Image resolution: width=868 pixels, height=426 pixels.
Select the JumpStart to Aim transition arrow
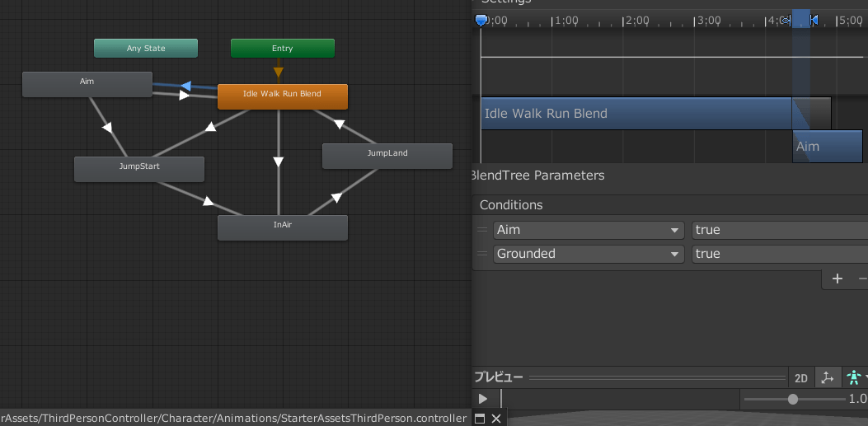107,128
